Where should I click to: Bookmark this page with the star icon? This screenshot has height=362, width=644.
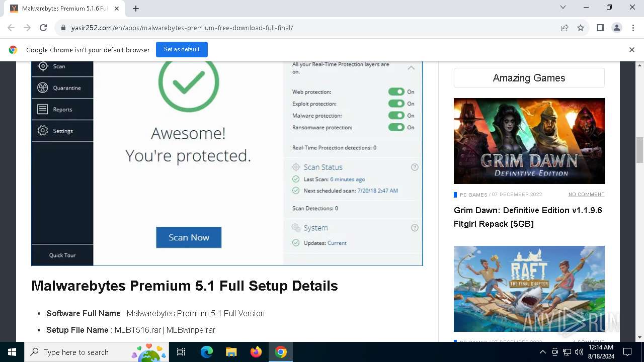click(581, 28)
